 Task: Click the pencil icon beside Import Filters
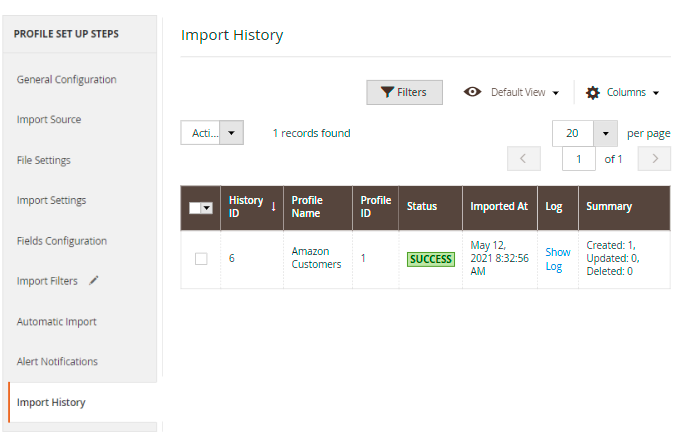click(93, 281)
